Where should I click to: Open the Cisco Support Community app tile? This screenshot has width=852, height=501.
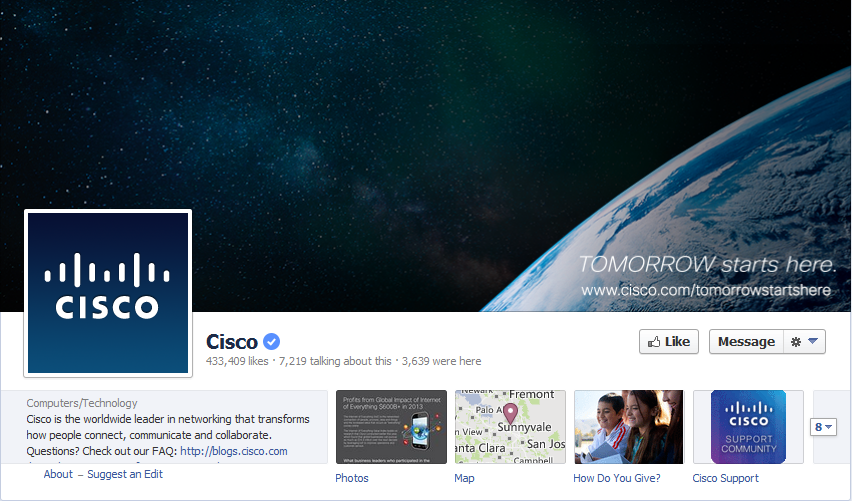tap(748, 427)
